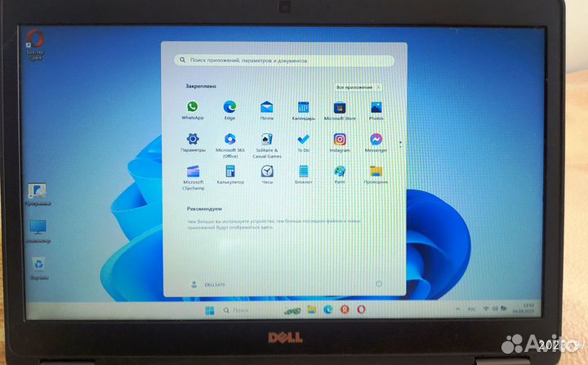This screenshot has width=588, height=365.
Task: Launch Microsoft 365 (Office)
Action: [x=229, y=145]
